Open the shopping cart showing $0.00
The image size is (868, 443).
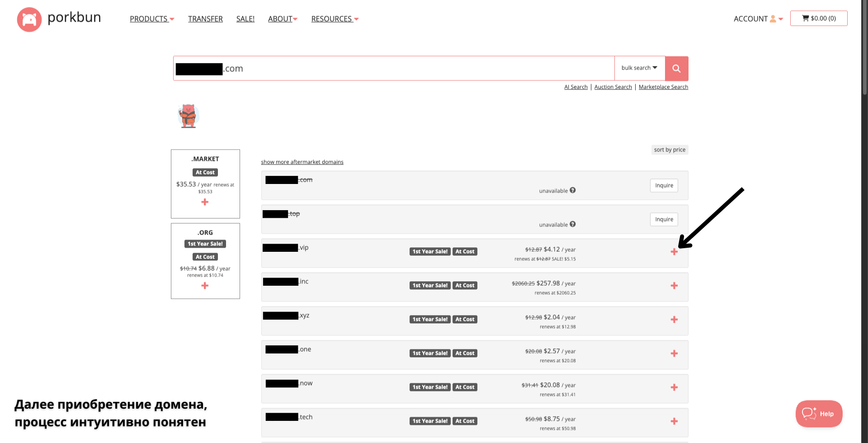click(x=819, y=19)
